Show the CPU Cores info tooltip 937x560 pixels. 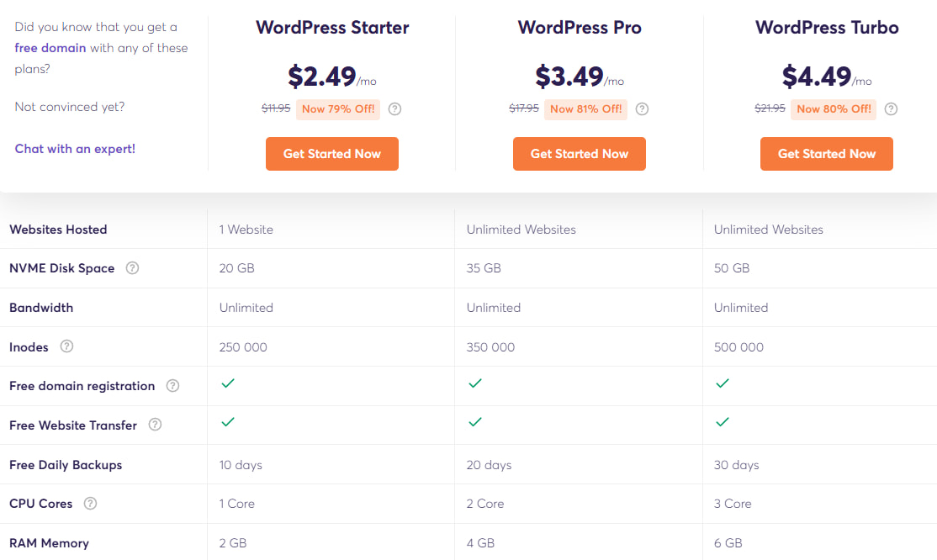click(90, 504)
